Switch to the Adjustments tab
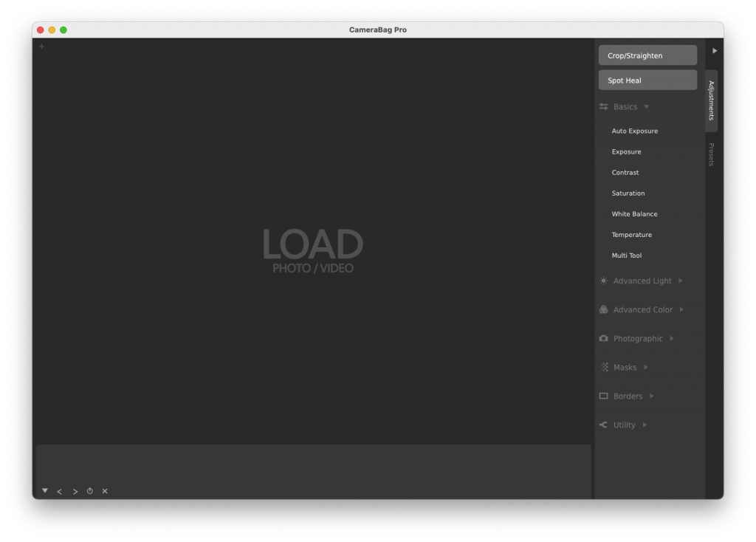756x542 pixels. (711, 100)
